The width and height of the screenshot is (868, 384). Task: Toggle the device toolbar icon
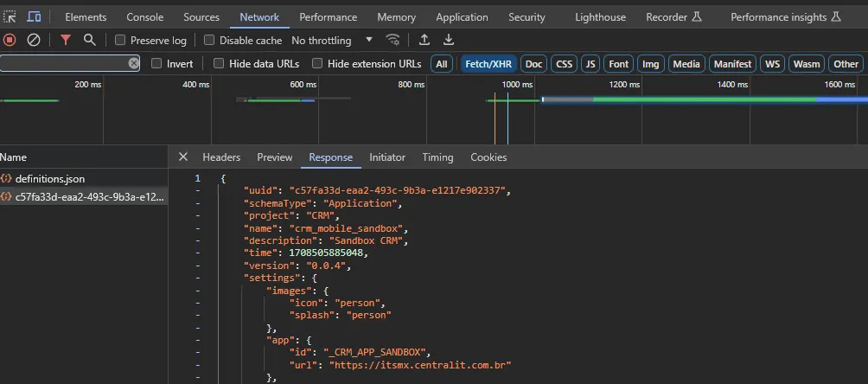point(34,17)
